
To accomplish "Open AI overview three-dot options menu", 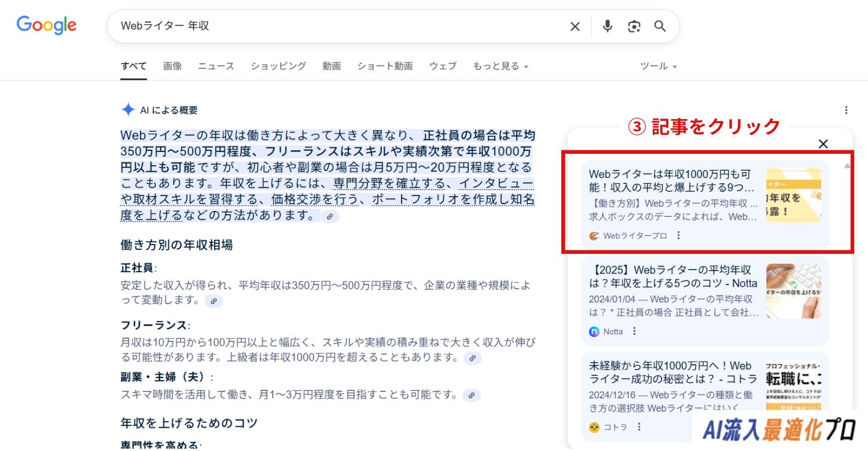I will [846, 110].
